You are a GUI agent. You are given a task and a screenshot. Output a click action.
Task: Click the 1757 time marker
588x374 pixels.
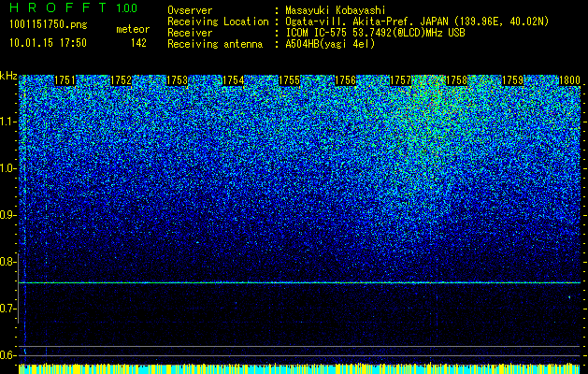click(401, 80)
